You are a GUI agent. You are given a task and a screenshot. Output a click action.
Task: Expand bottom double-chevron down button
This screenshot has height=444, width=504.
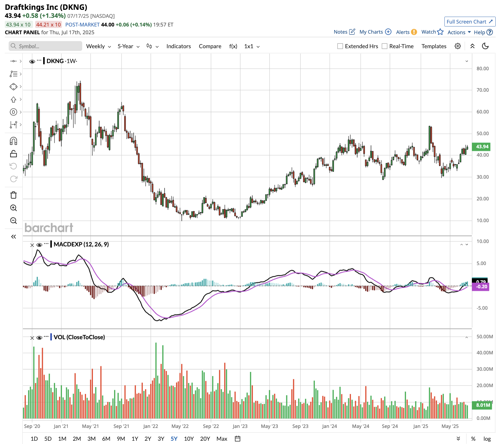coord(458,439)
